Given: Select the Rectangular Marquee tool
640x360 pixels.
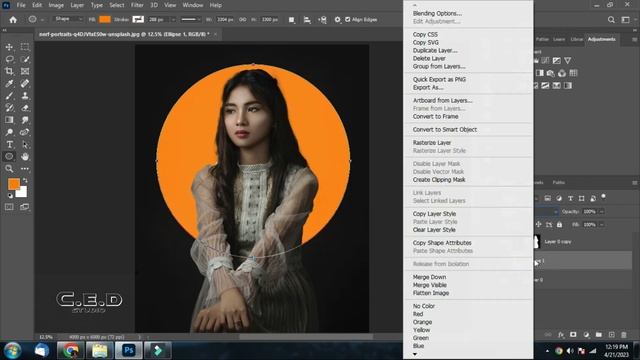Looking at the screenshot, I should (25, 47).
